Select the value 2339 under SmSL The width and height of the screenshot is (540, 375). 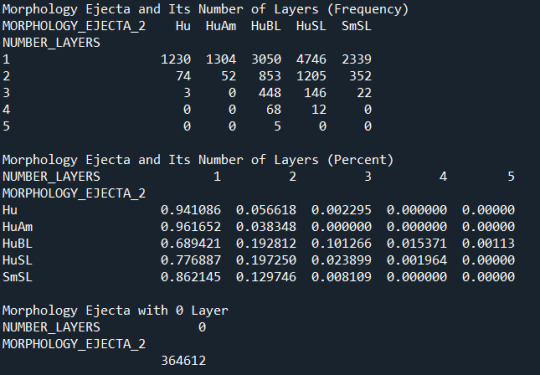[356, 59]
